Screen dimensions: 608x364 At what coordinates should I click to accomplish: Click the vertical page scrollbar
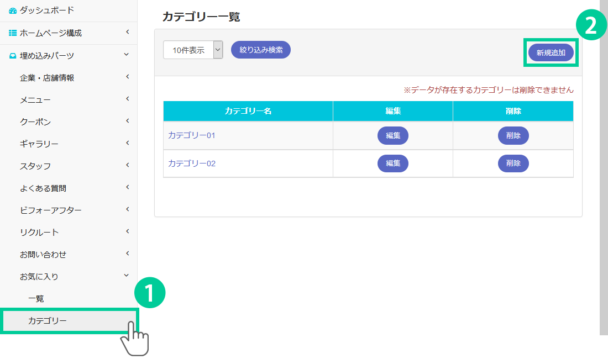[x=604, y=166]
